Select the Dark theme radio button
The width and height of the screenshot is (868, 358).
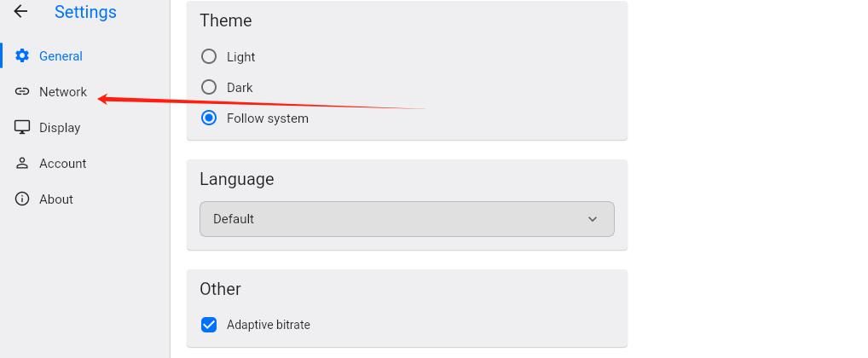tap(209, 88)
